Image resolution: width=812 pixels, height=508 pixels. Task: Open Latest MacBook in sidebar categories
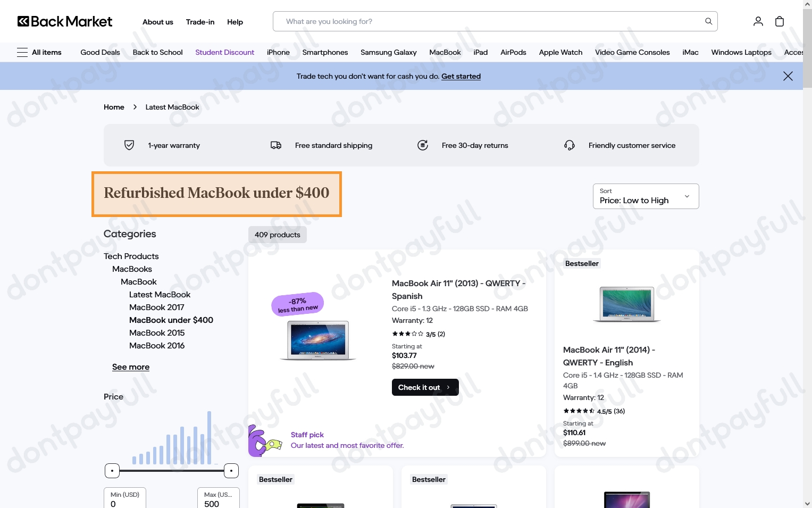point(160,295)
